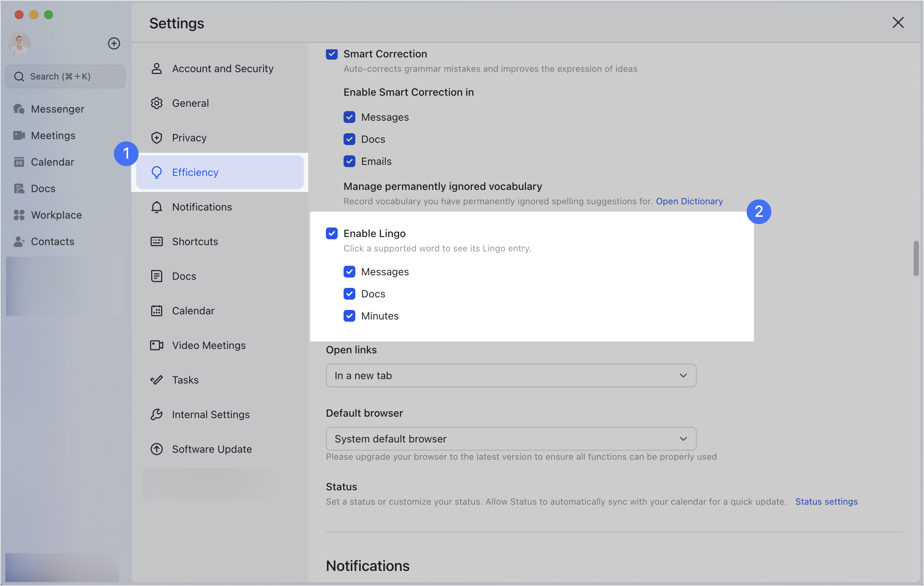Go to Meetings in the sidebar

tap(53, 135)
